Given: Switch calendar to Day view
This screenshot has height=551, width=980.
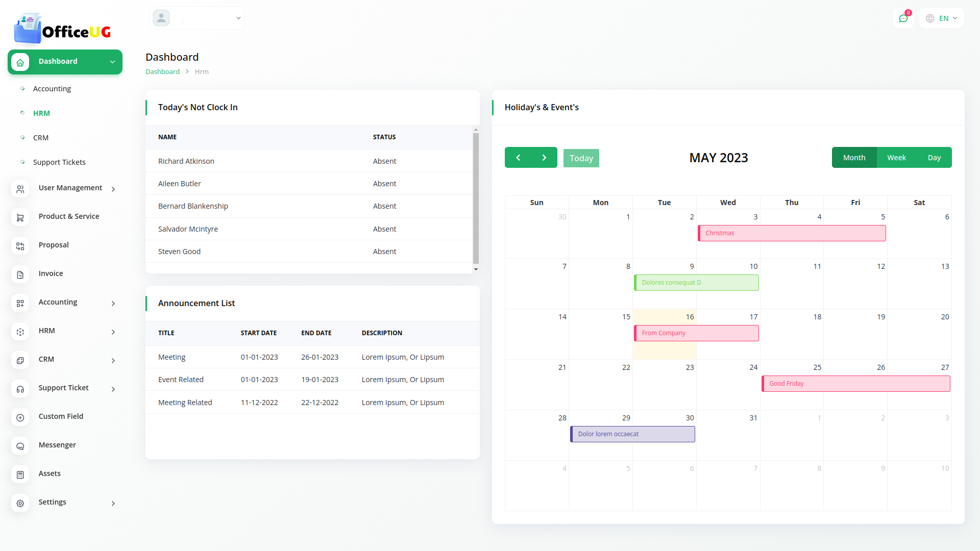Looking at the screenshot, I should coord(934,158).
